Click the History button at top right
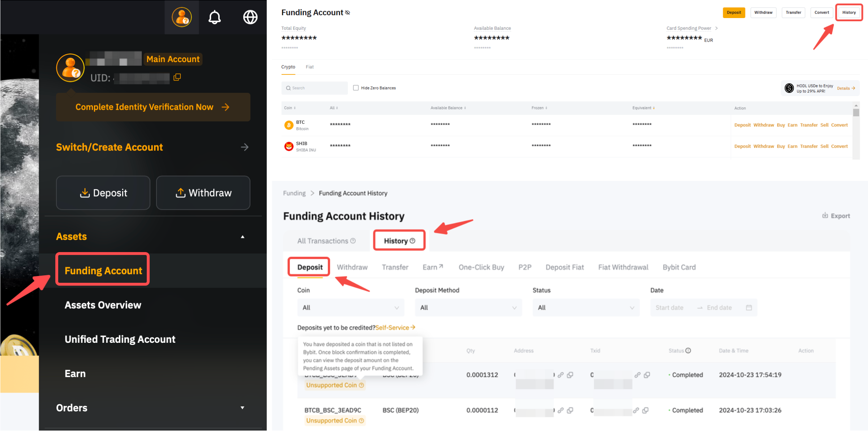 click(848, 13)
